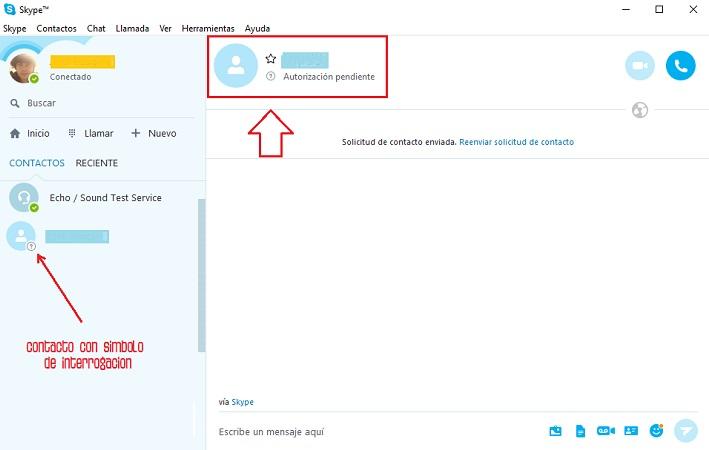Open the Nuevo plus option
Viewport: 709px width, 450px height.
153,133
